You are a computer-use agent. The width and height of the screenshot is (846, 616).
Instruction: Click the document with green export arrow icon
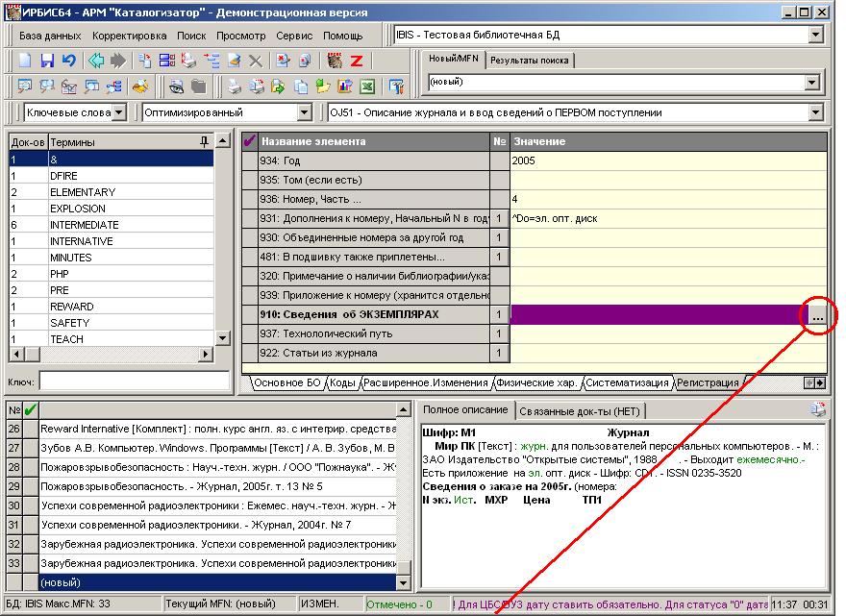click(278, 86)
